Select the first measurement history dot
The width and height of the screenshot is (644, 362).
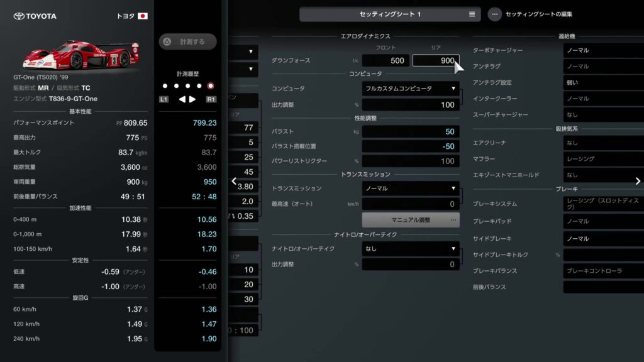tap(165, 86)
